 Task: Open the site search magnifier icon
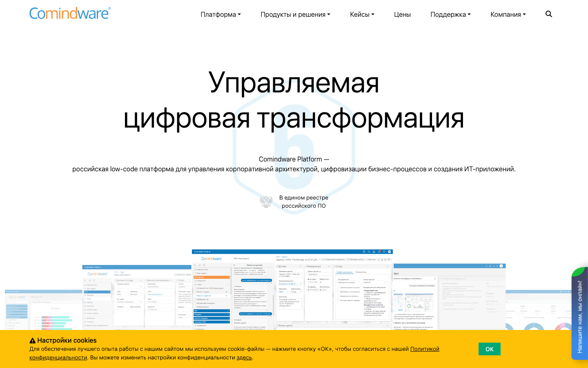click(549, 14)
